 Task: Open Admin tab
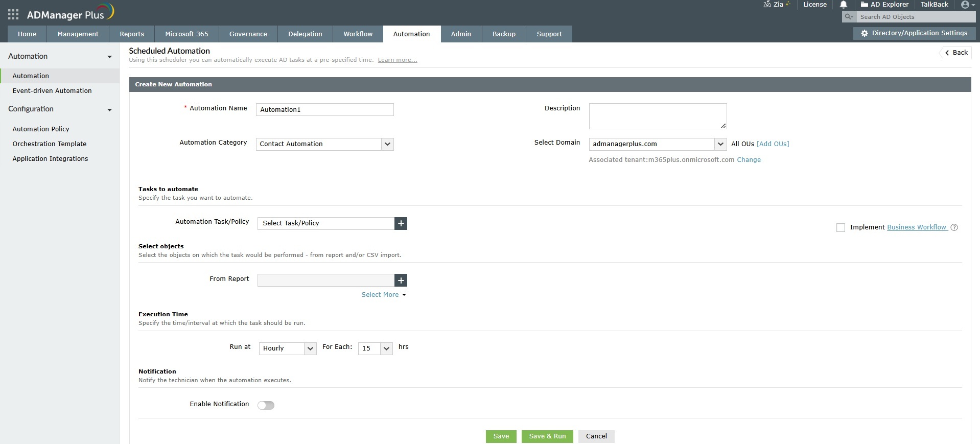click(x=461, y=34)
